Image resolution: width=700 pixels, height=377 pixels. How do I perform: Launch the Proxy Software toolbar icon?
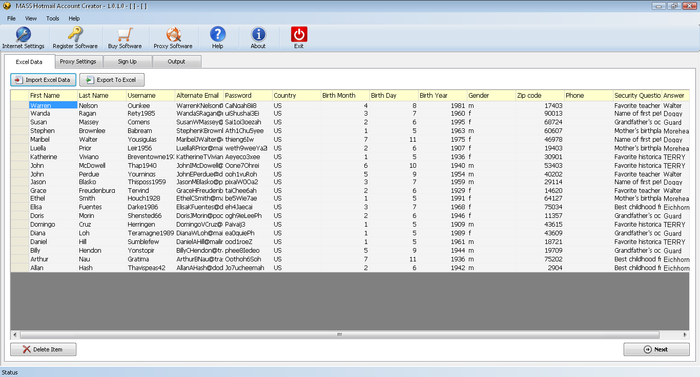coord(173,38)
